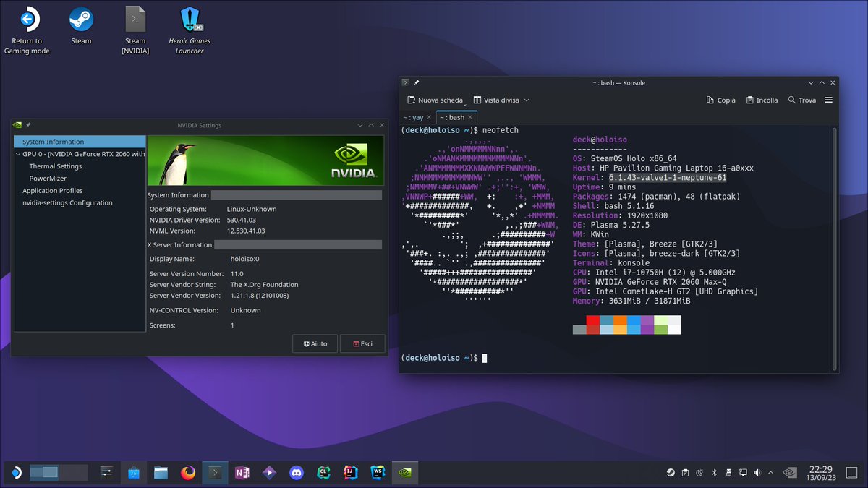Click the Konsole window menu icon in the title bar
Image resolution: width=868 pixels, height=488 pixels.
click(406, 82)
